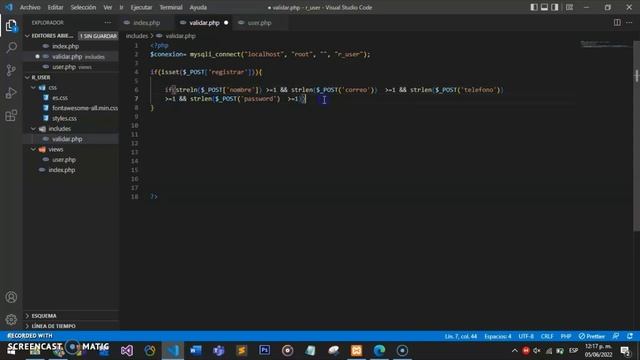
Task: Open the Selección menu
Action: click(x=83, y=7)
